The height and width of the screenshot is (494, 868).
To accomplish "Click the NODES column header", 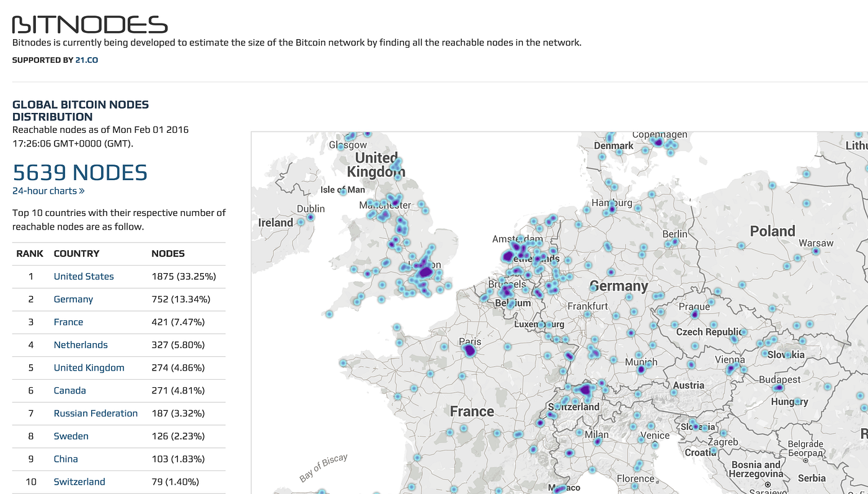I will click(168, 253).
